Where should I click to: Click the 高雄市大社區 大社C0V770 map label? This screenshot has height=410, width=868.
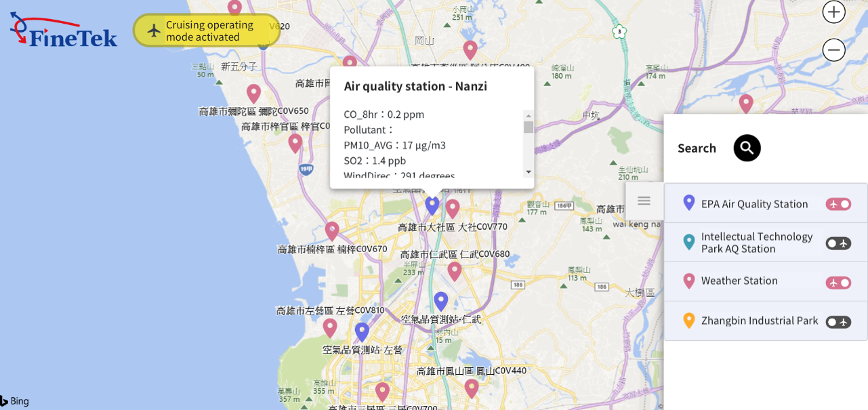(x=453, y=227)
